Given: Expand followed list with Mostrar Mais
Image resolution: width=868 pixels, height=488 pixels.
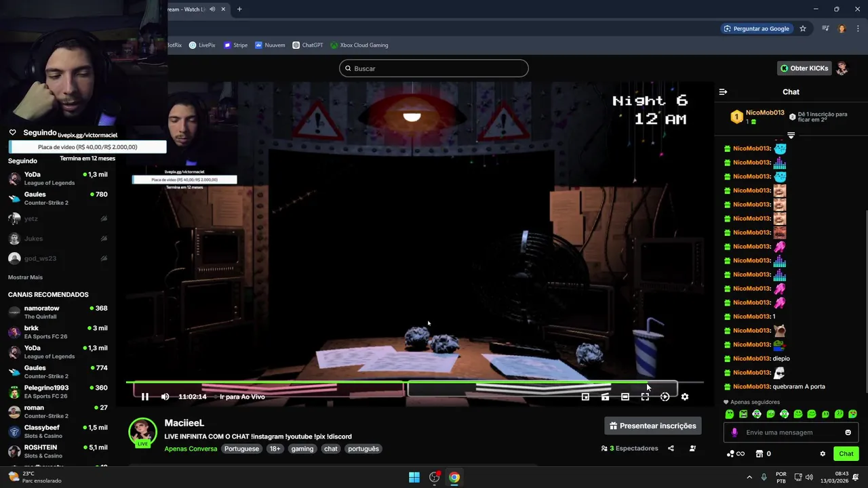Looking at the screenshot, I should click(x=25, y=277).
